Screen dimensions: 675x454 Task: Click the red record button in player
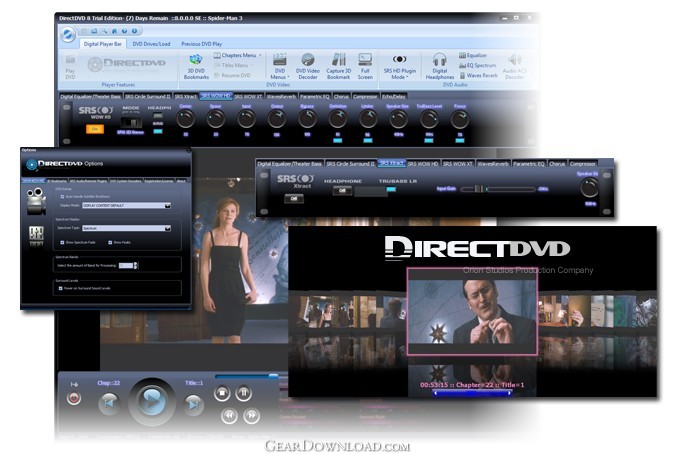click(x=74, y=398)
